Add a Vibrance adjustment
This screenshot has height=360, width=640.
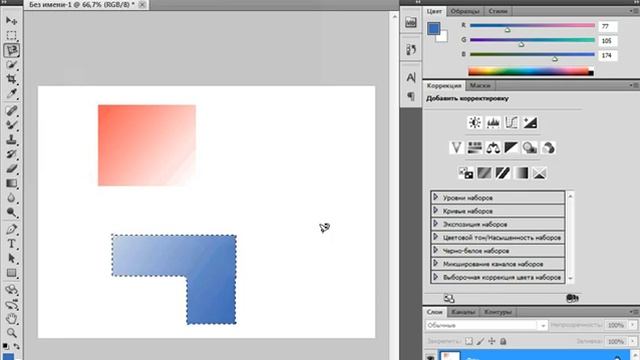(456, 148)
